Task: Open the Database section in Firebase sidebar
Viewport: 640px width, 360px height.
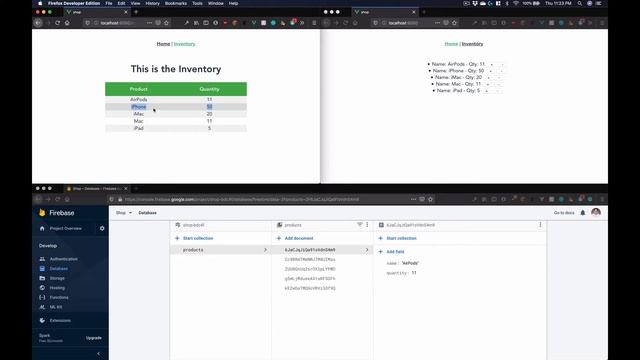Action: coord(59,269)
